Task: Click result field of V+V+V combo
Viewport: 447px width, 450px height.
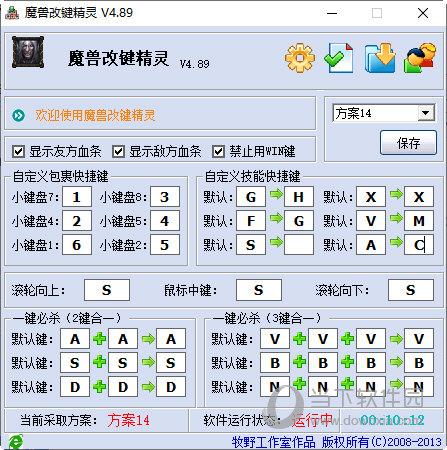Action: (x=419, y=339)
